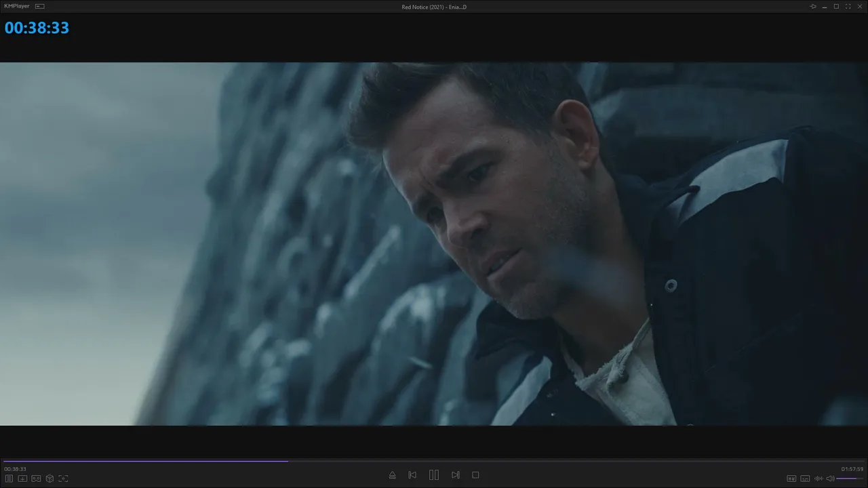Open file with the eject button
The width and height of the screenshot is (868, 488).
392,475
